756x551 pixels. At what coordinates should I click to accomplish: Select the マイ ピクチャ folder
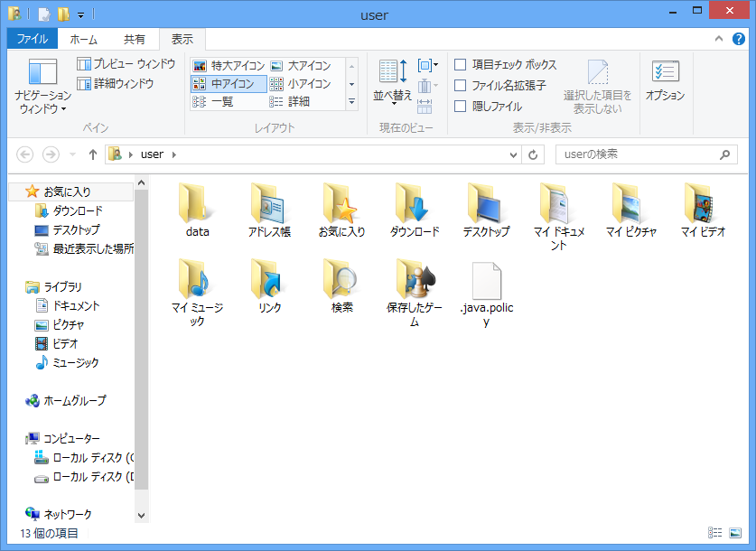pos(631,210)
